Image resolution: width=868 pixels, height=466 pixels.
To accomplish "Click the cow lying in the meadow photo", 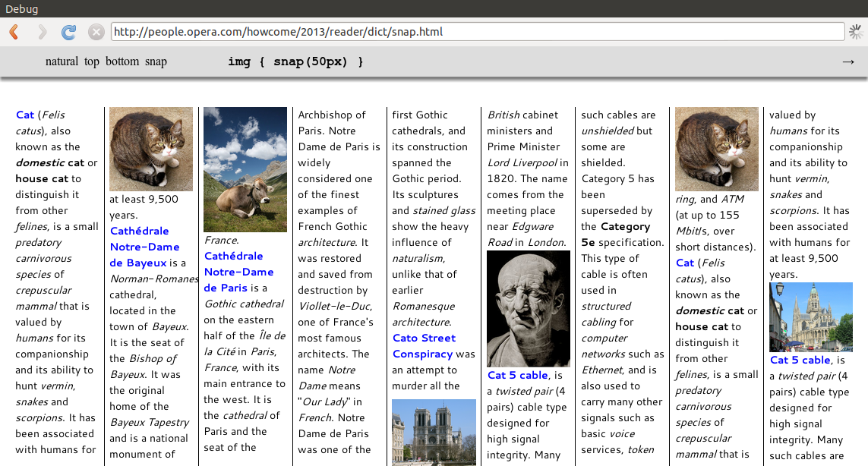I will pyautogui.click(x=245, y=169).
